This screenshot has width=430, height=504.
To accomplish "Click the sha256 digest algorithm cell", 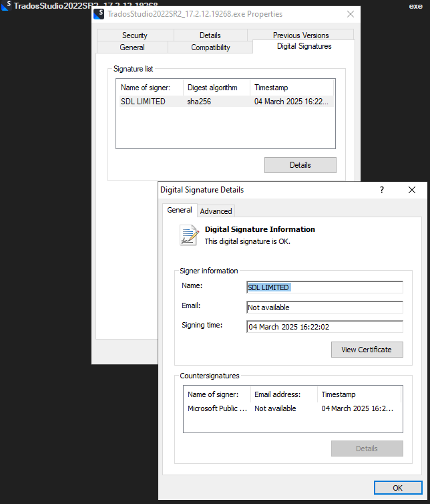I will click(x=199, y=102).
